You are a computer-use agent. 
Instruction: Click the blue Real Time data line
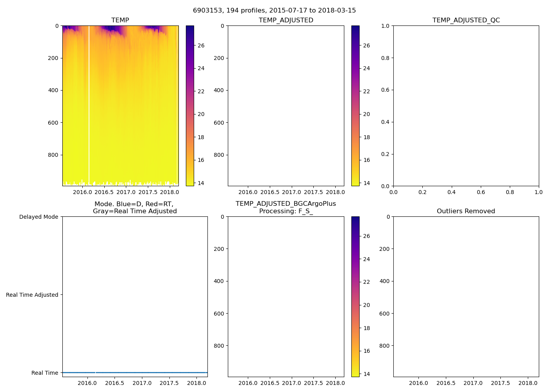click(149, 372)
